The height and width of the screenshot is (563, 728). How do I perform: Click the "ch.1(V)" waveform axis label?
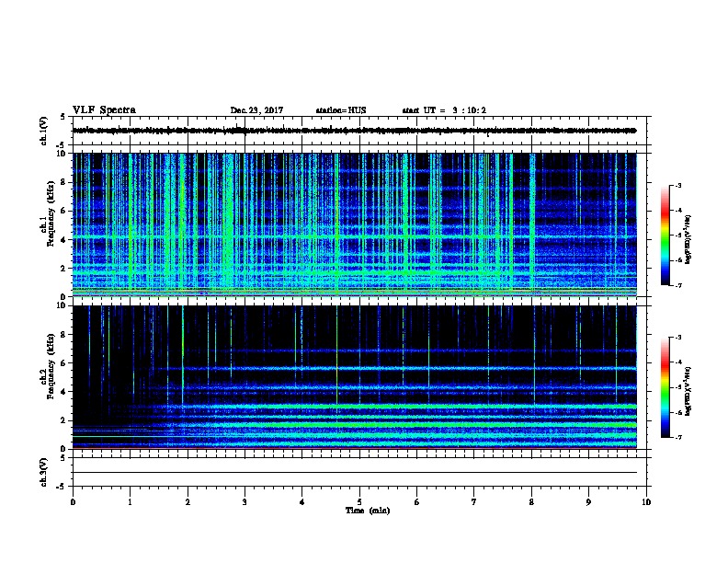click(44, 131)
